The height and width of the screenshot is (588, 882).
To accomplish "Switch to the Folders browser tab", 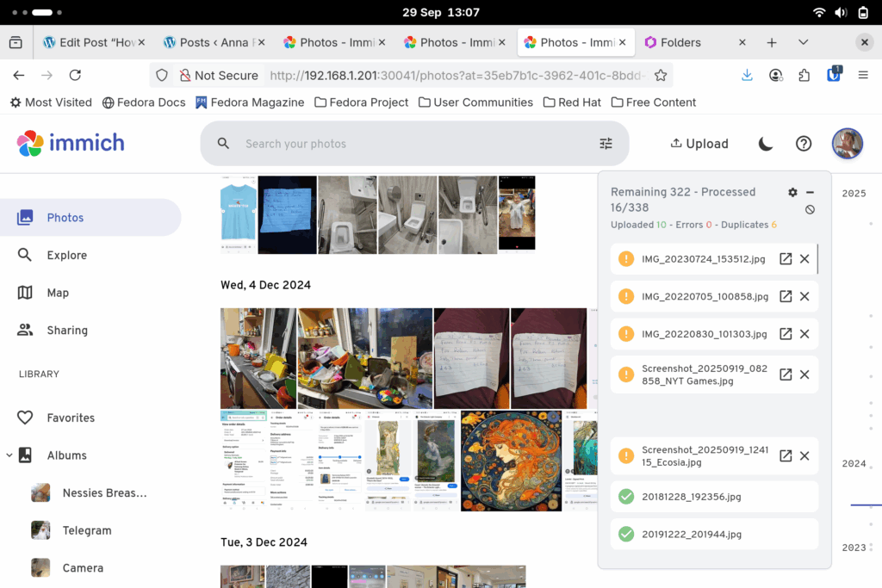I will coord(680,42).
